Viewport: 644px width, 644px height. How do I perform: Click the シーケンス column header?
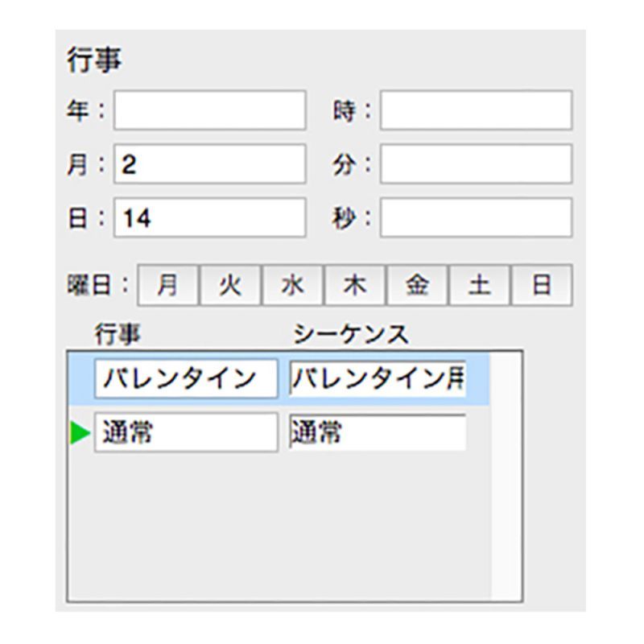[x=351, y=335]
